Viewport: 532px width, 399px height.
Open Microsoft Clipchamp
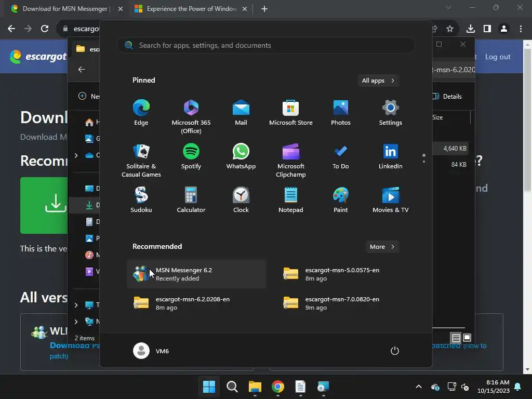291,161
